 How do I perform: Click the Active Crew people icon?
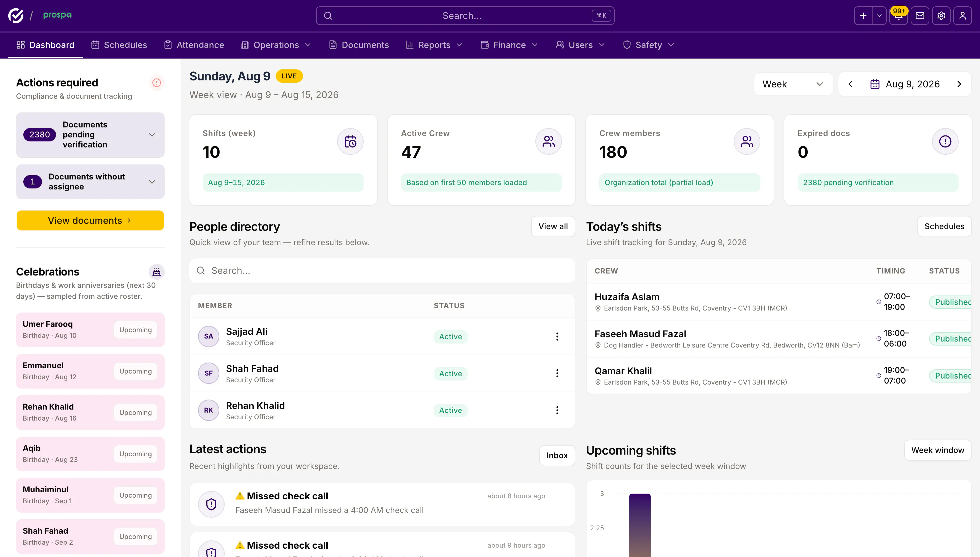pyautogui.click(x=548, y=141)
